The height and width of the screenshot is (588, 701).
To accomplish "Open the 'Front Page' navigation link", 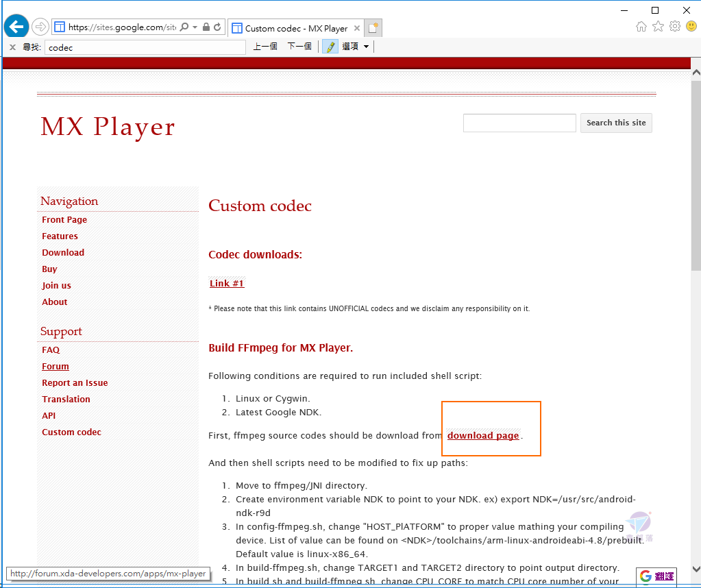I will 64,219.
